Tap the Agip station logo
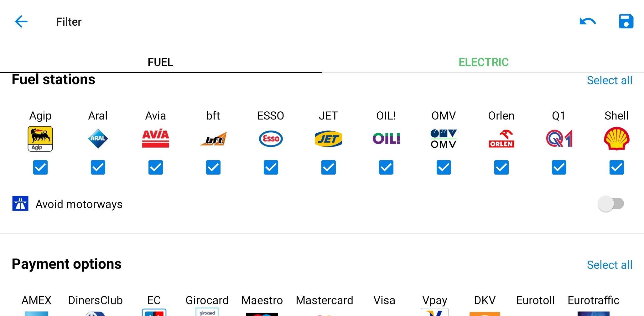The height and width of the screenshot is (316, 644). click(x=40, y=139)
